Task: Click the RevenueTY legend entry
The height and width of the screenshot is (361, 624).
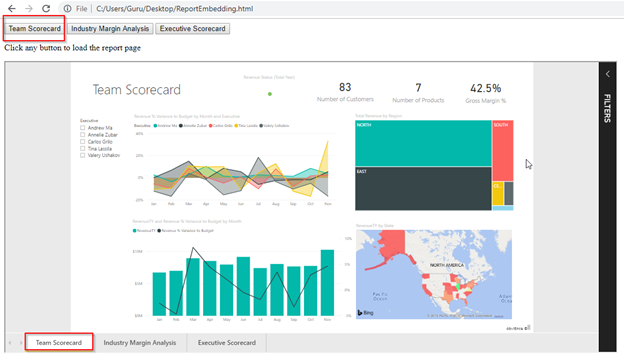Action: pos(144,230)
